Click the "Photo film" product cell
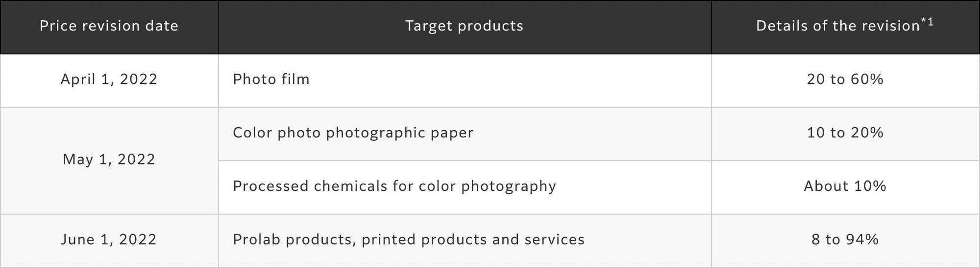 [x=271, y=80]
